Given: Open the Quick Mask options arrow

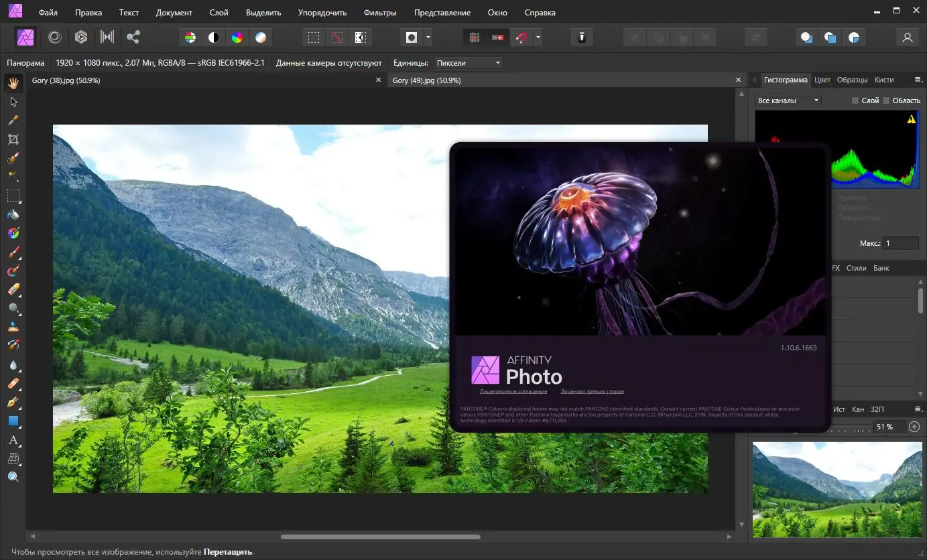Looking at the screenshot, I should click(428, 38).
